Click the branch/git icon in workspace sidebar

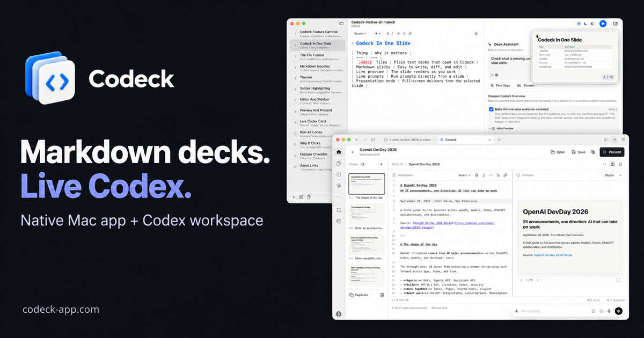click(339, 210)
